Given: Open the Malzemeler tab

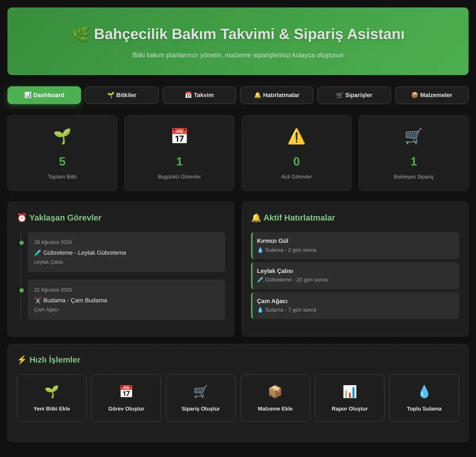Looking at the screenshot, I should 432,95.
